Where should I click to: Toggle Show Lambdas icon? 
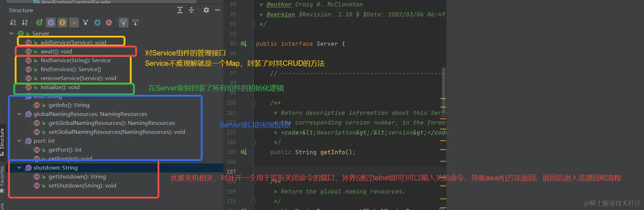coord(109,23)
